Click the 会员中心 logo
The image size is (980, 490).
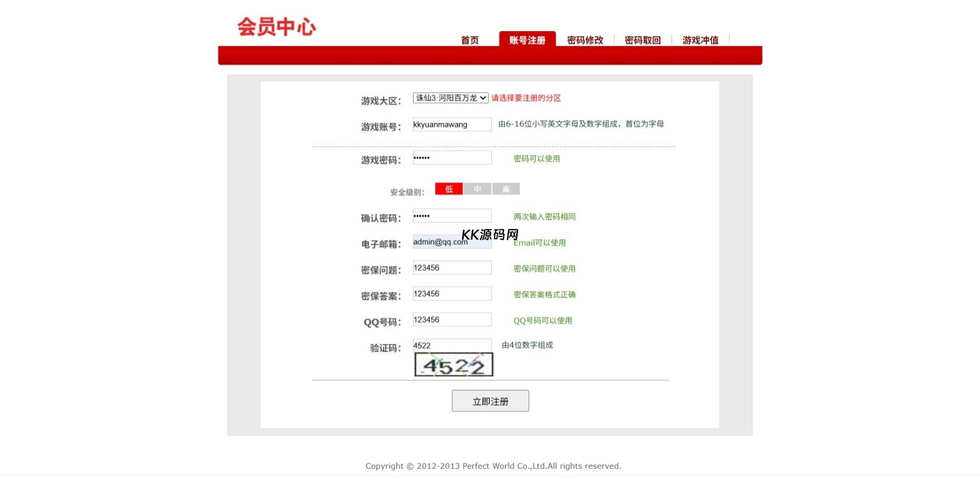pos(276,27)
